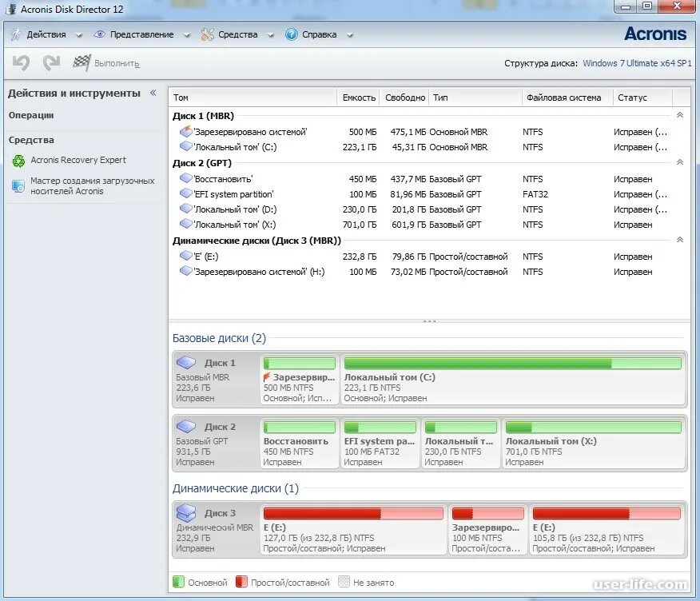Click the Redo arrow icon
The image size is (700, 601).
click(51, 62)
